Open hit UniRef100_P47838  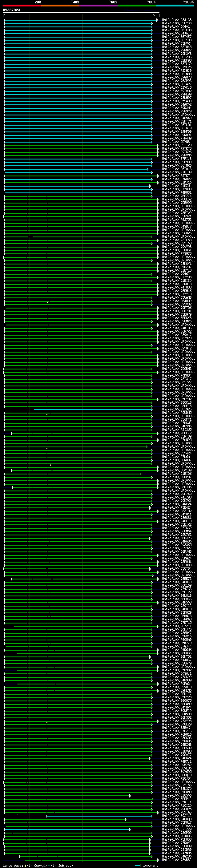177,287
